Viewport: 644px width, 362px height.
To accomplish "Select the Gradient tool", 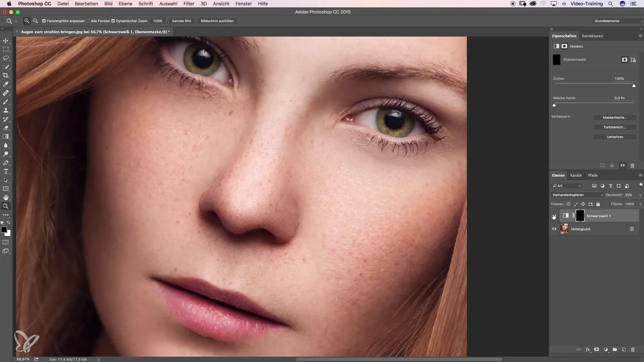I will click(x=6, y=136).
